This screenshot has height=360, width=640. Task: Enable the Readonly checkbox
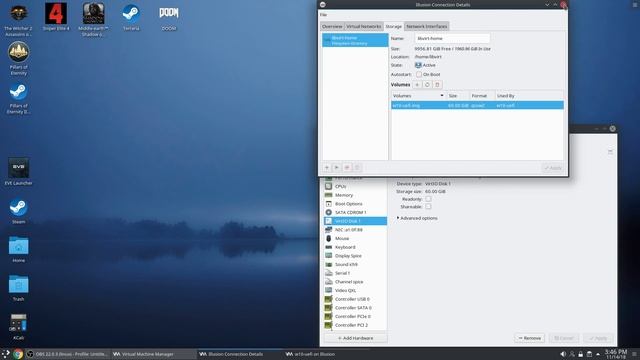pyautogui.click(x=428, y=199)
